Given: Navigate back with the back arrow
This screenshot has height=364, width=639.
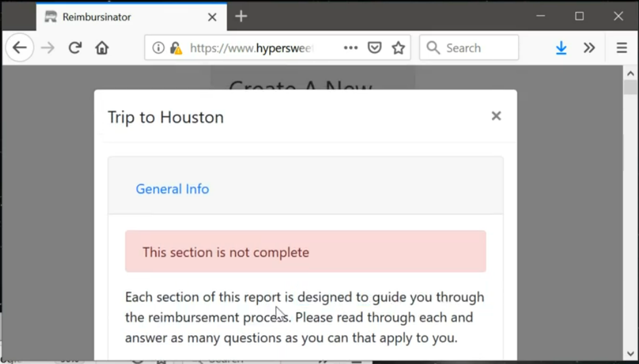Looking at the screenshot, I should point(19,47).
